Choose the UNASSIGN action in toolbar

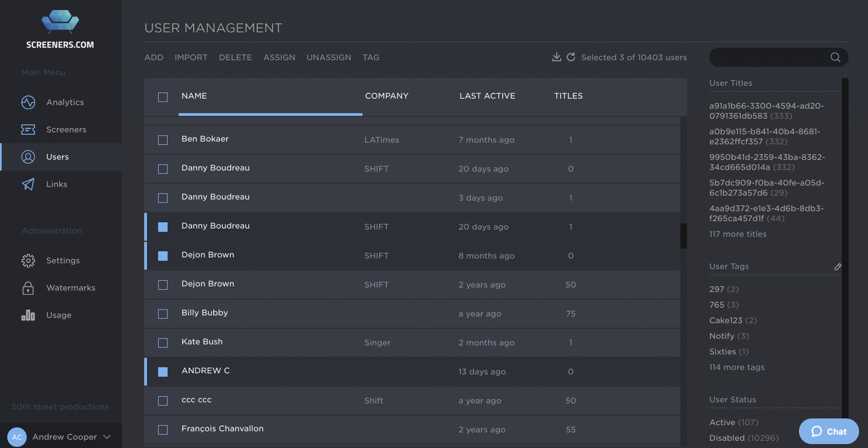click(328, 57)
